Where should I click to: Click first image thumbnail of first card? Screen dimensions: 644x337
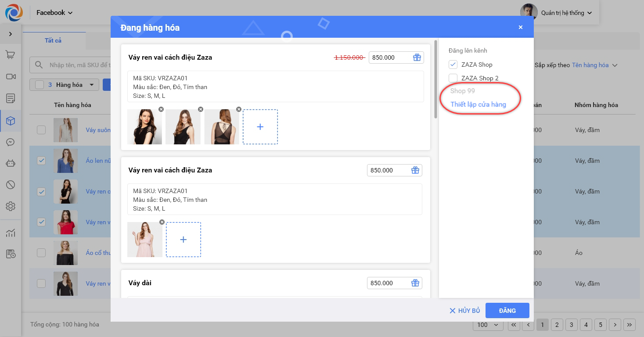click(144, 127)
